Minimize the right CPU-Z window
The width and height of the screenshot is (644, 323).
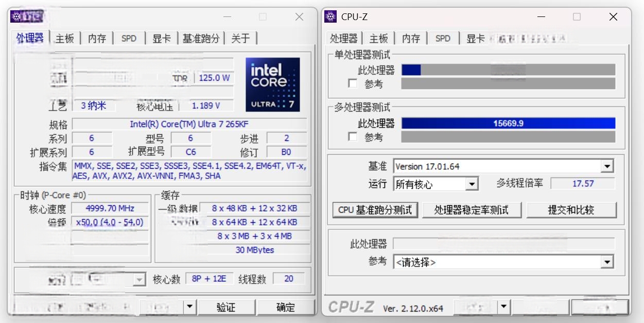click(x=541, y=17)
